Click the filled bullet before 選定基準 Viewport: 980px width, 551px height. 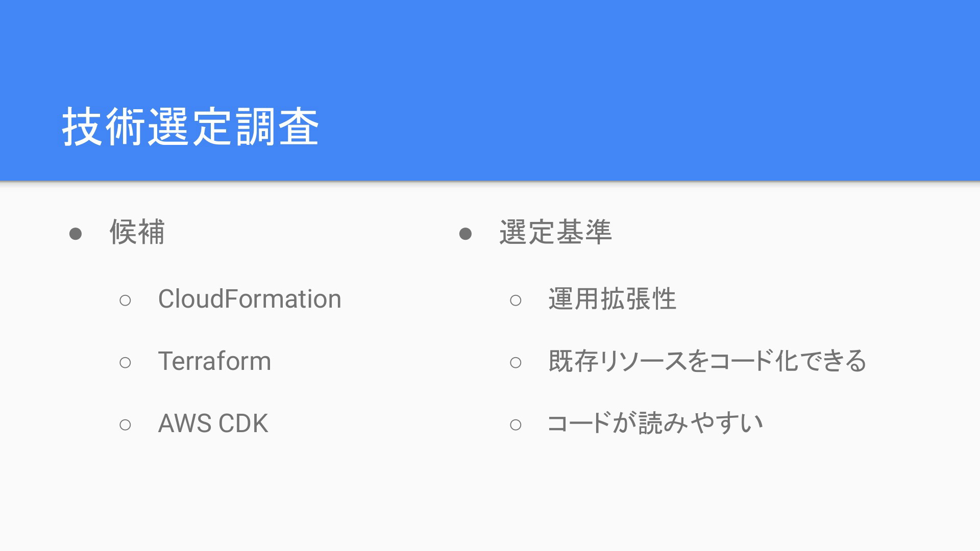click(x=465, y=234)
